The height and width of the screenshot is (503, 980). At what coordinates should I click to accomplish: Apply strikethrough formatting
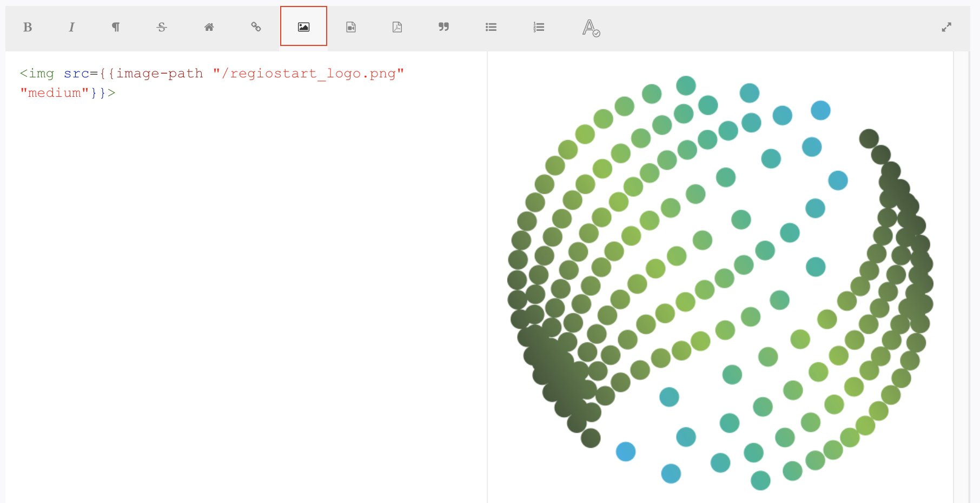[x=162, y=27]
